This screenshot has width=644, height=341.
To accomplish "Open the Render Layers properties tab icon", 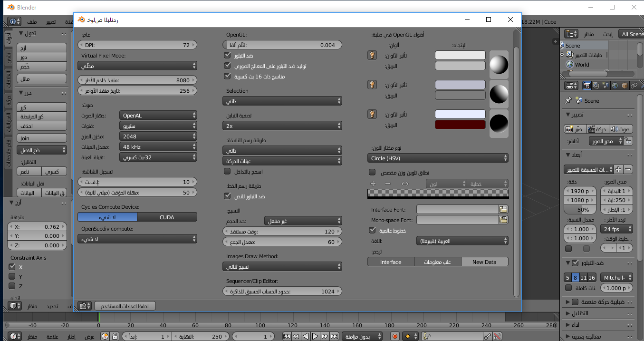I will [x=596, y=86].
